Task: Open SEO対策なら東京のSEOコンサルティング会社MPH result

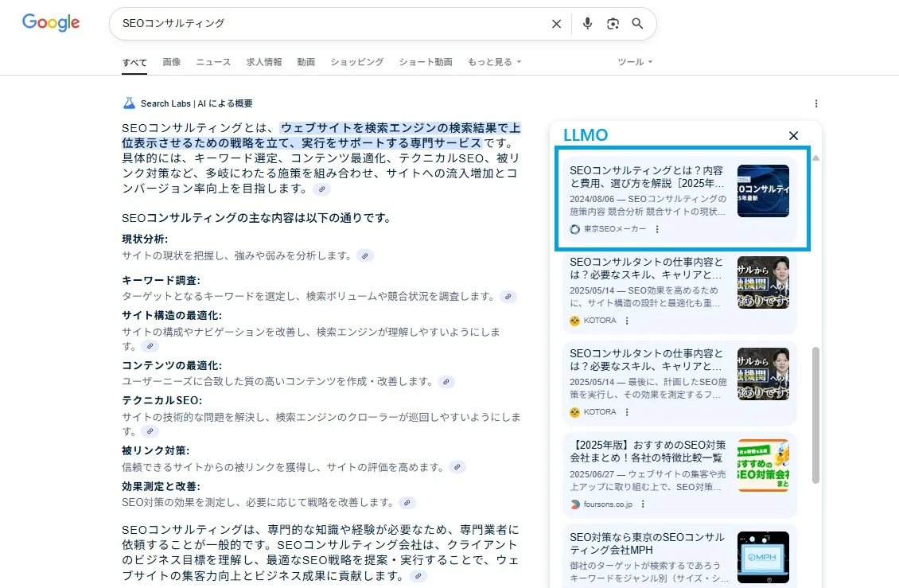Action: pyautogui.click(x=648, y=543)
